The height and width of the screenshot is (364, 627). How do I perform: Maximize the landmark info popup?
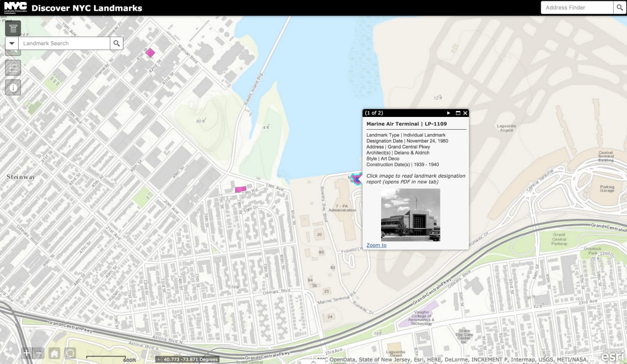pyautogui.click(x=458, y=113)
